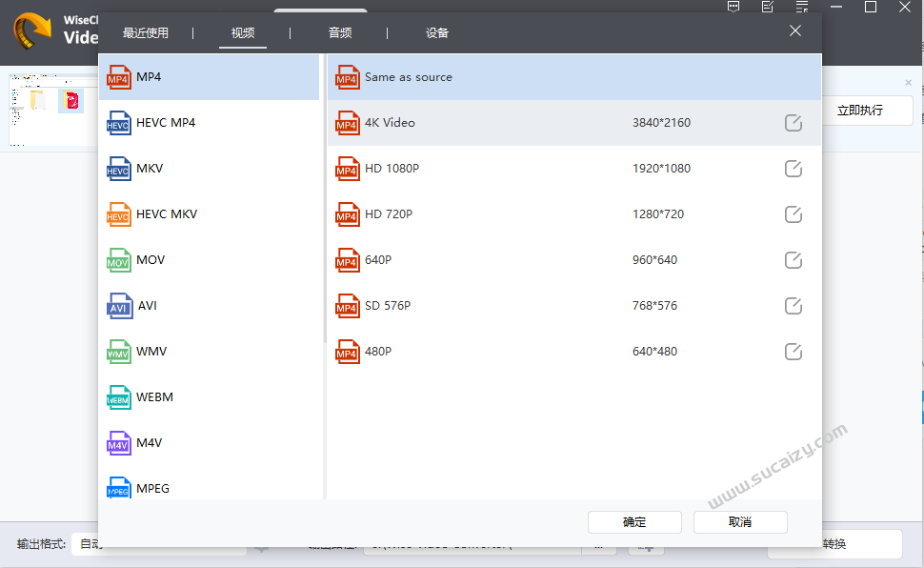This screenshot has width=924, height=568.
Task: Select the WEBM format icon
Action: pos(118,397)
